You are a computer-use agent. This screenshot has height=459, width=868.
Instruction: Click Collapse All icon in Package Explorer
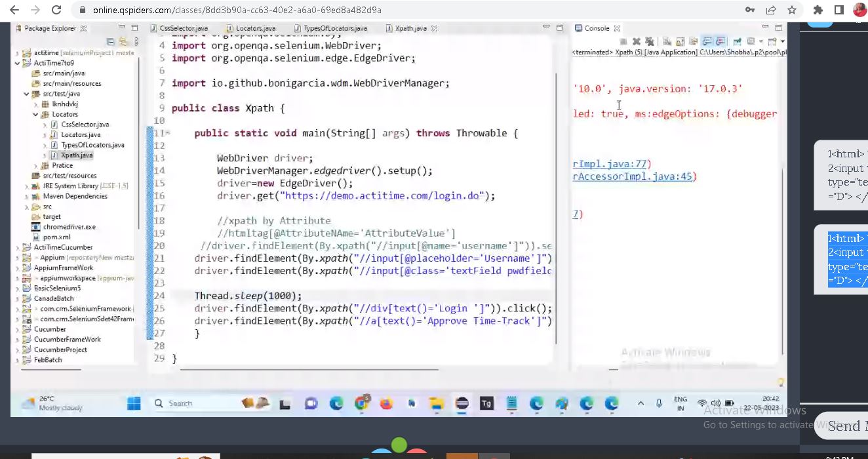tap(110, 41)
